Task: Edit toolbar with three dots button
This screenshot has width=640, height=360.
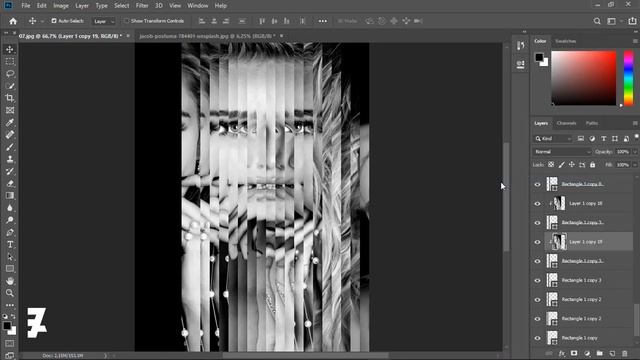Action: [10, 305]
